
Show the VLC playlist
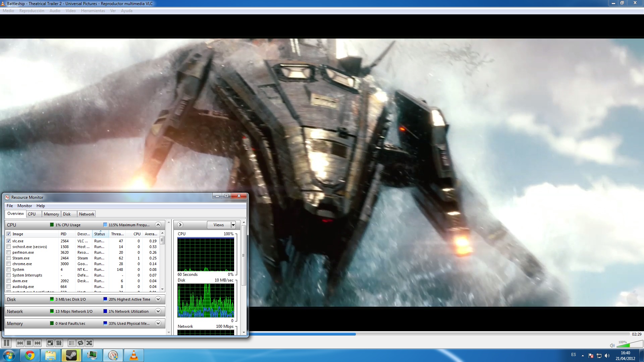(x=71, y=343)
